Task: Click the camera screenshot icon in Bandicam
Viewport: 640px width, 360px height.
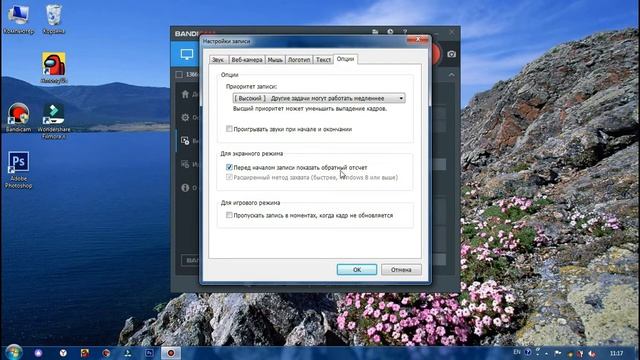Action: click(x=451, y=54)
